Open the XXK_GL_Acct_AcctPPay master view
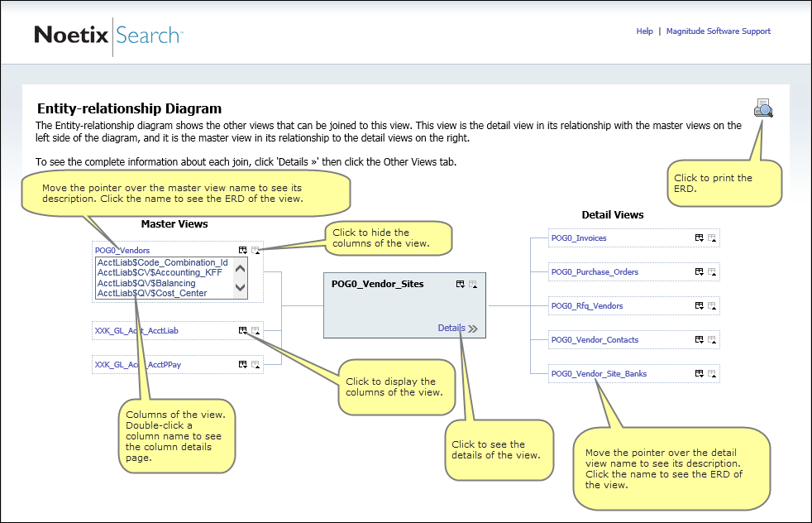812x523 pixels. 138,365
